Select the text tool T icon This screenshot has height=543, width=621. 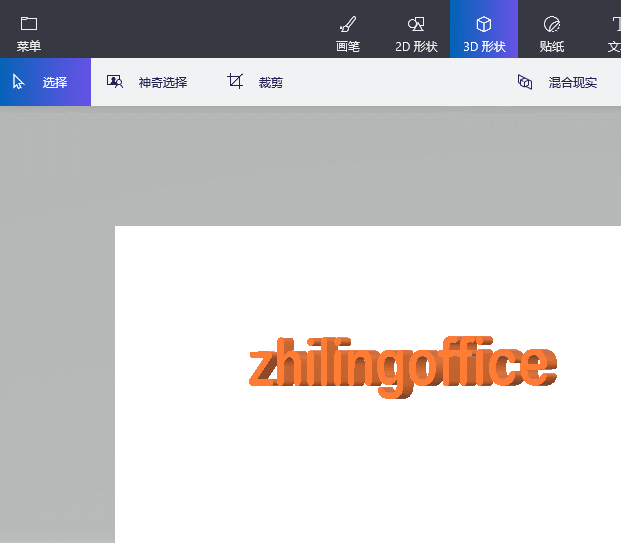coord(615,24)
